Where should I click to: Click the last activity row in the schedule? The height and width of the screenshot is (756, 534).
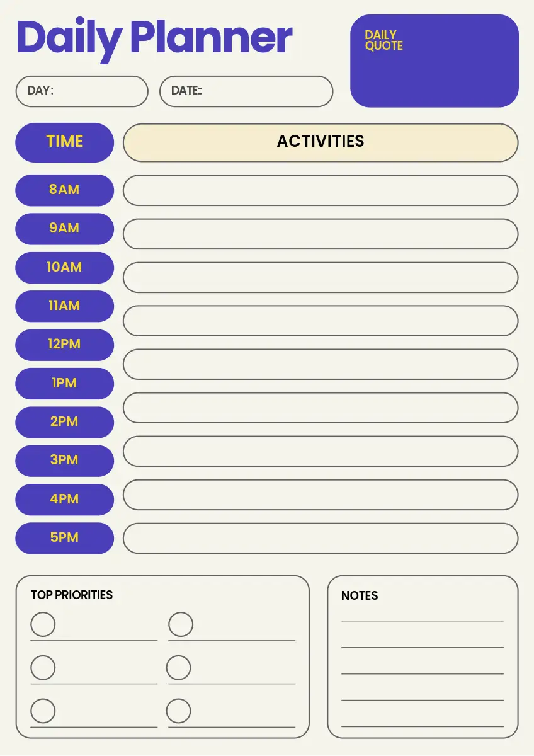coord(321,538)
